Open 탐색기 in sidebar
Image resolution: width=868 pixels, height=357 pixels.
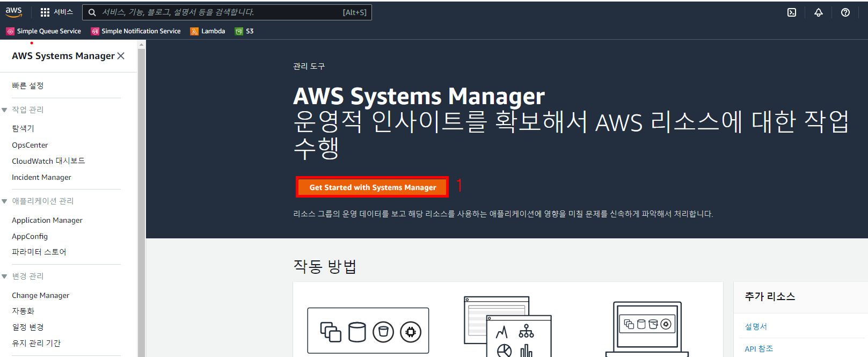coord(23,128)
